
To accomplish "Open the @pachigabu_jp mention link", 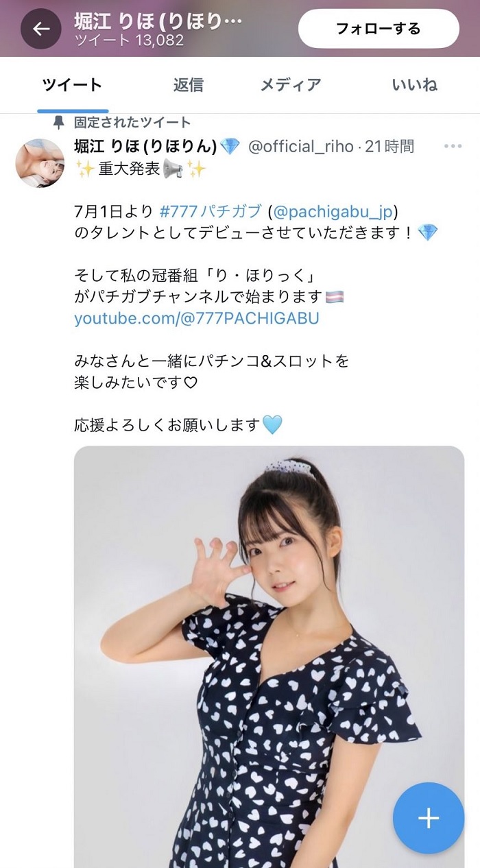I will click(x=336, y=210).
